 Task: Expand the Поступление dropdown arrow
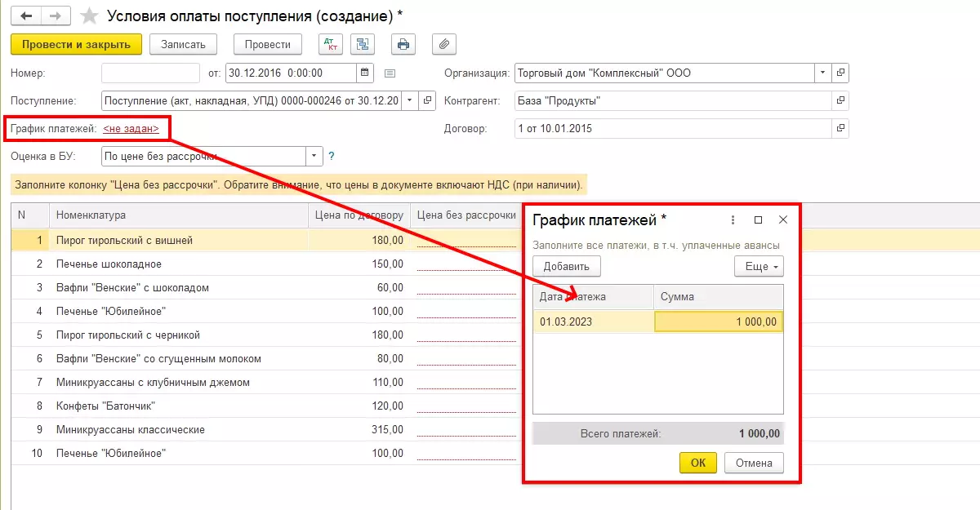(x=410, y=101)
